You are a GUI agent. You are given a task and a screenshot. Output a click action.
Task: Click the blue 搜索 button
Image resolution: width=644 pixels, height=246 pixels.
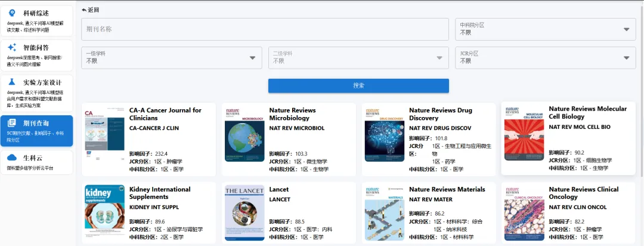point(358,85)
